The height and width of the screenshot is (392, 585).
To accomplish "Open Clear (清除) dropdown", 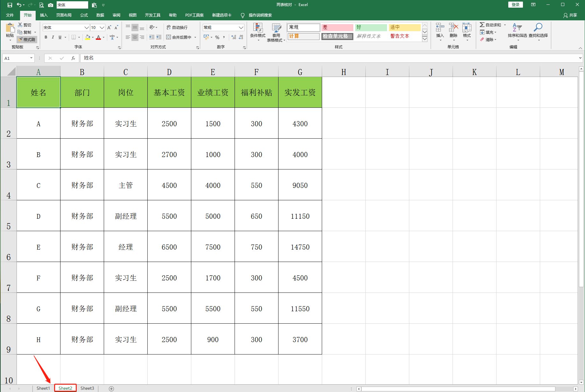I will point(488,39).
